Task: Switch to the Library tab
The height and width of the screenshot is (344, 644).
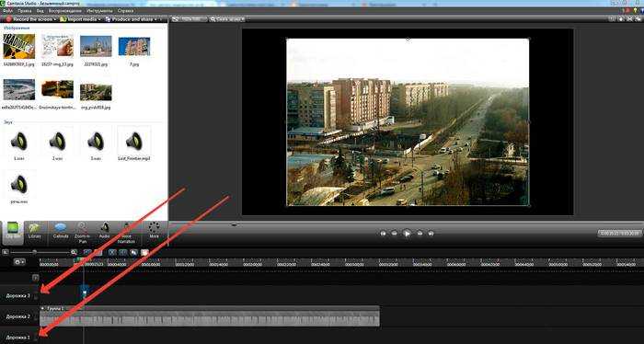Action: tap(35, 232)
